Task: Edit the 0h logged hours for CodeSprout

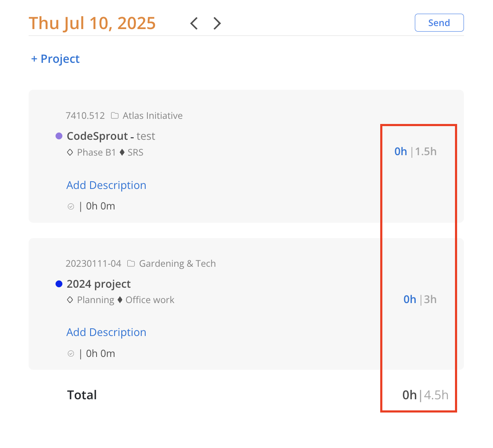Action: [x=401, y=151]
